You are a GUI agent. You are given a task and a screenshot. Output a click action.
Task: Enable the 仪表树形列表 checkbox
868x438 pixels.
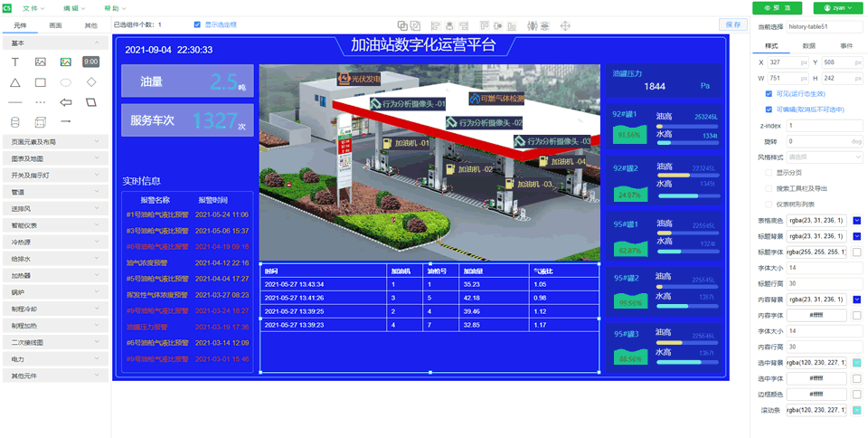point(769,205)
